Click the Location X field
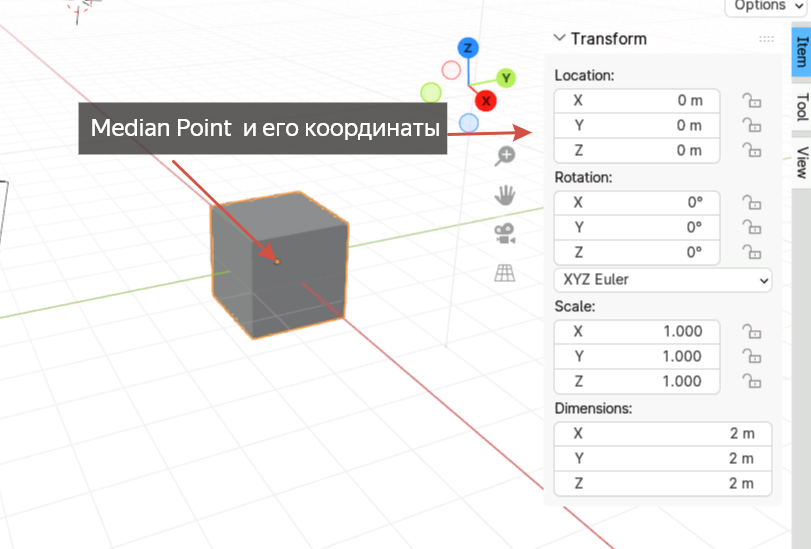 (x=637, y=100)
